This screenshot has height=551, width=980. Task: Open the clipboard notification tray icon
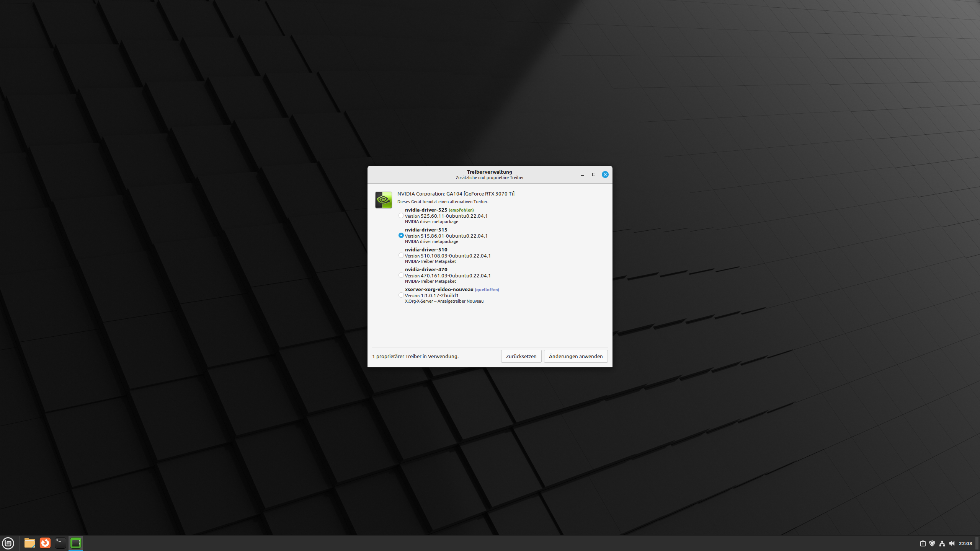(x=923, y=543)
